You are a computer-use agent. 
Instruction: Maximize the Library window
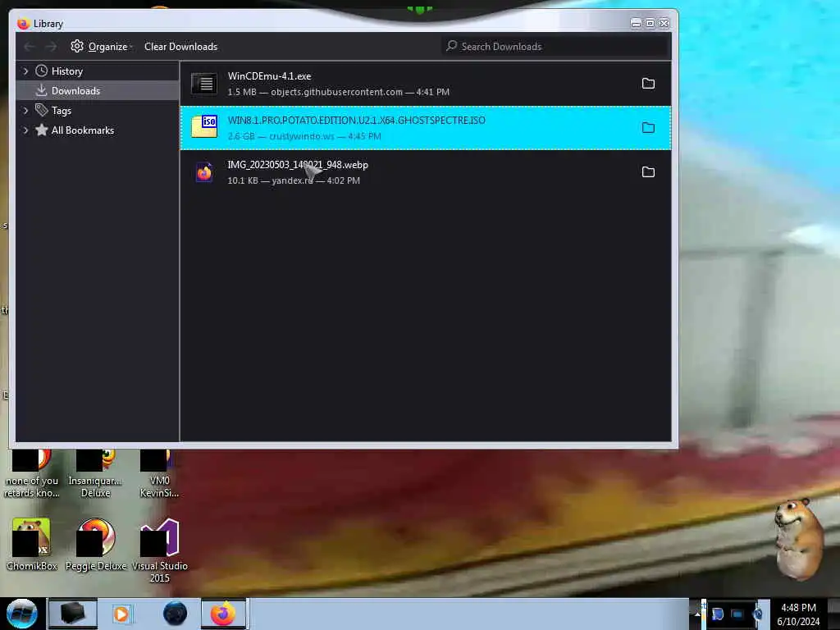tap(650, 23)
